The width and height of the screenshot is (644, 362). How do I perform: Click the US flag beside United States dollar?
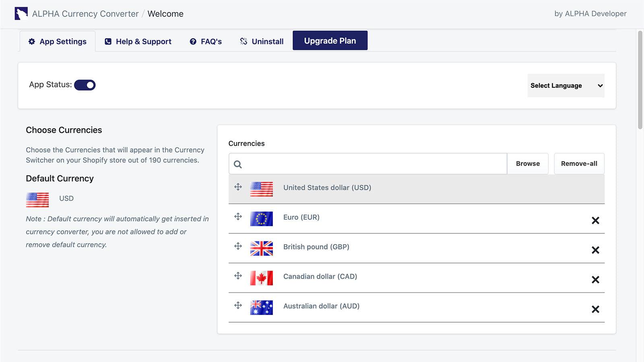coord(262,189)
